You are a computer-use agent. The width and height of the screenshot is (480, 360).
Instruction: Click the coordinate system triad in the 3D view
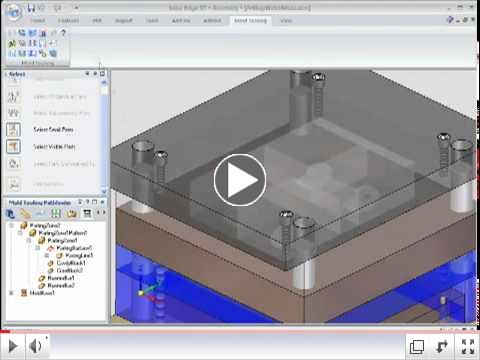(149, 288)
